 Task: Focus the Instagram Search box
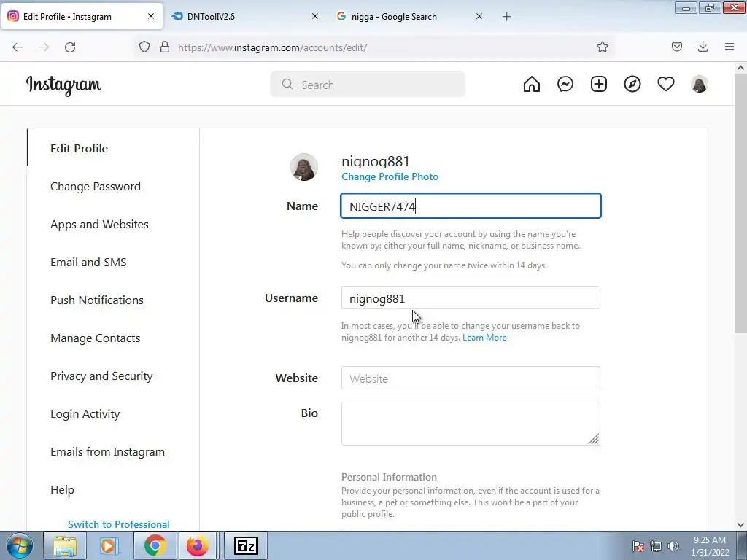(x=368, y=85)
